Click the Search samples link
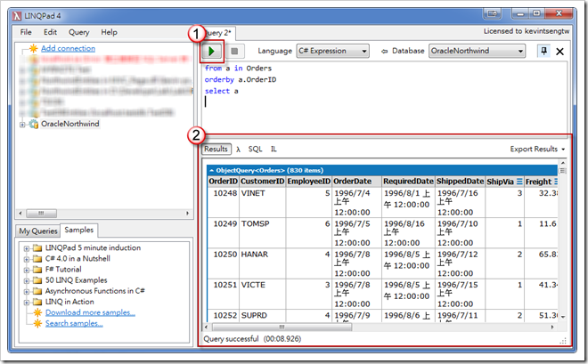 [x=74, y=323]
